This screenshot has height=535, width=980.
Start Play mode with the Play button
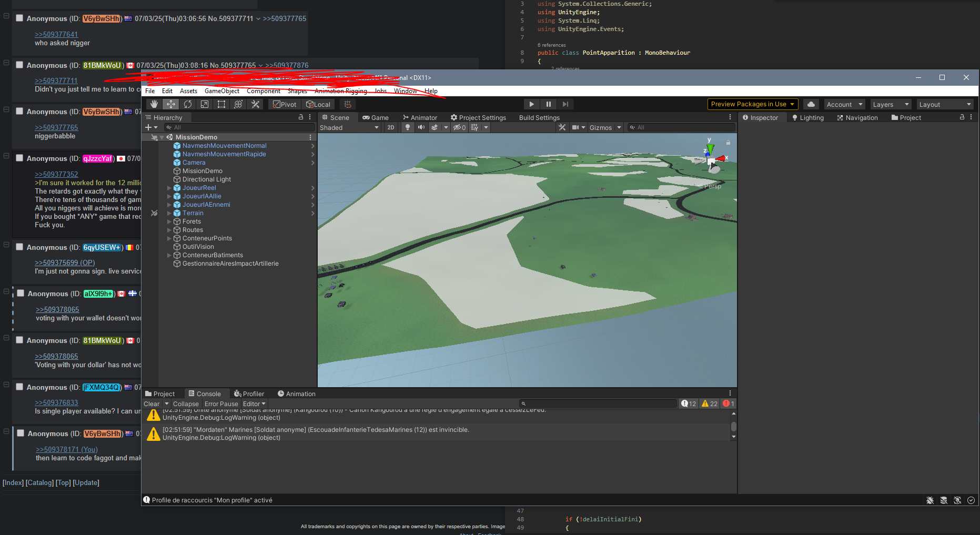tap(531, 104)
